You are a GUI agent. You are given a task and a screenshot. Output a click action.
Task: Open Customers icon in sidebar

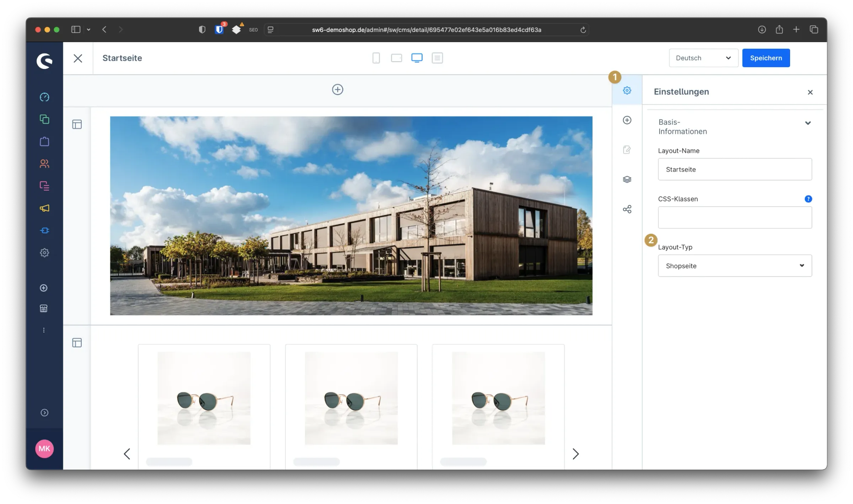coord(44,164)
